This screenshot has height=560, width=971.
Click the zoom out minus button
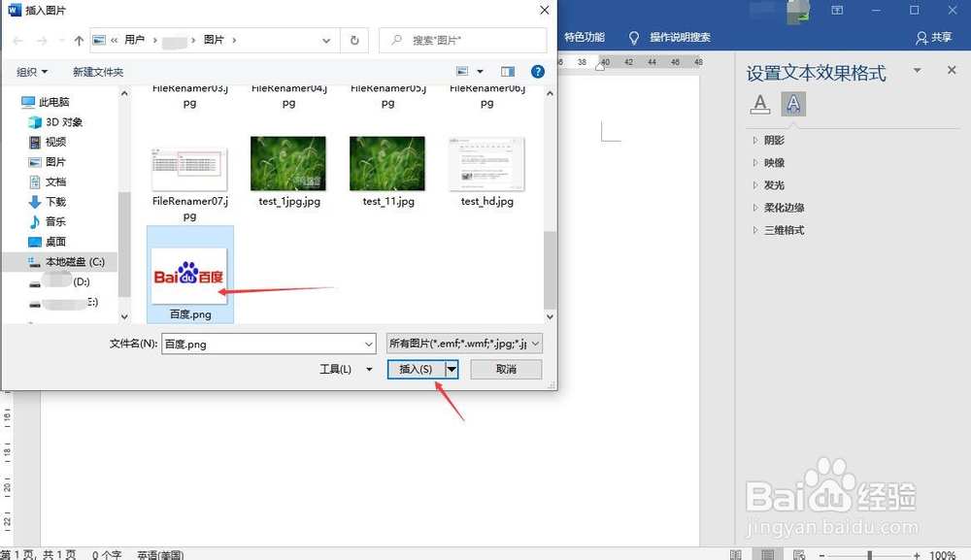point(821,555)
